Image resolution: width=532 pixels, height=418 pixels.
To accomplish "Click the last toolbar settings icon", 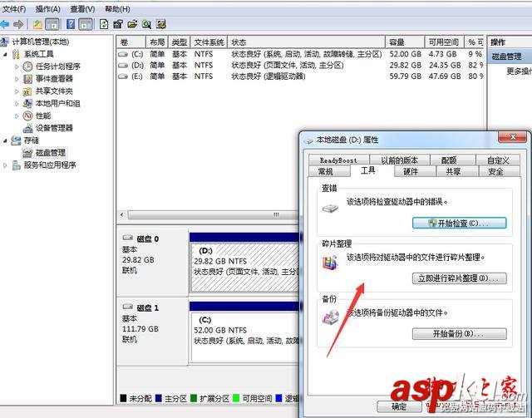I will click(160, 24).
